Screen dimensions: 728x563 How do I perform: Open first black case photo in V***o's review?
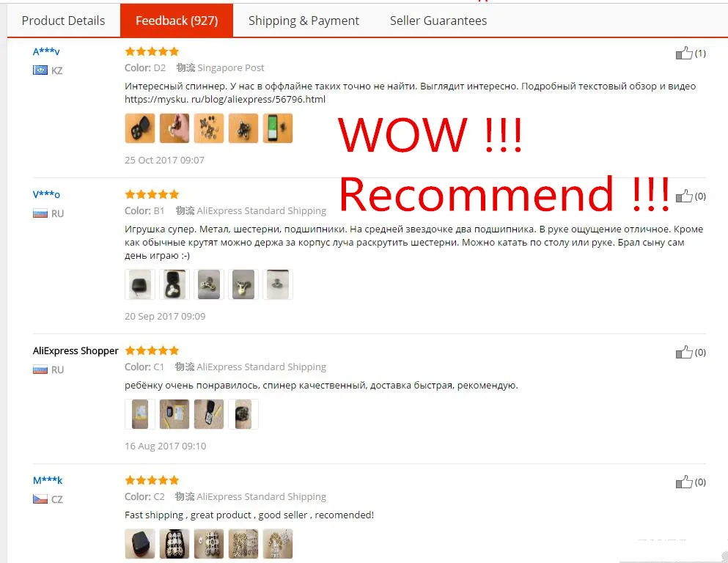coord(140,284)
